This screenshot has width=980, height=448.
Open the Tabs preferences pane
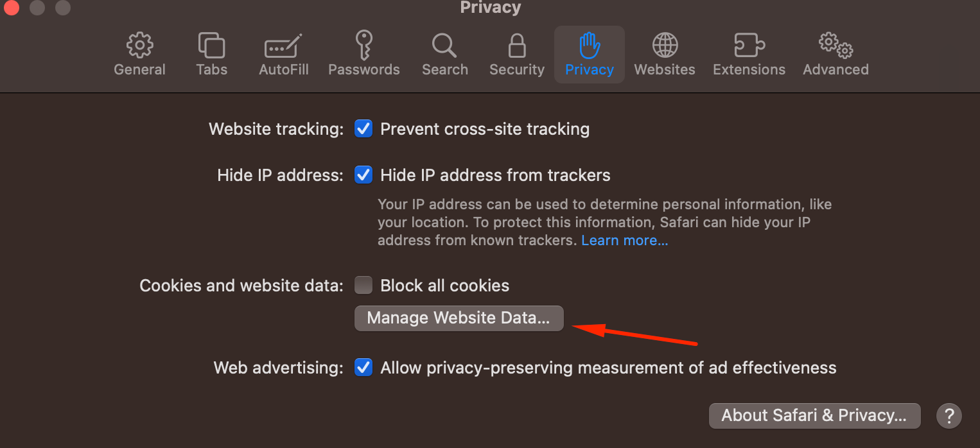(211, 46)
